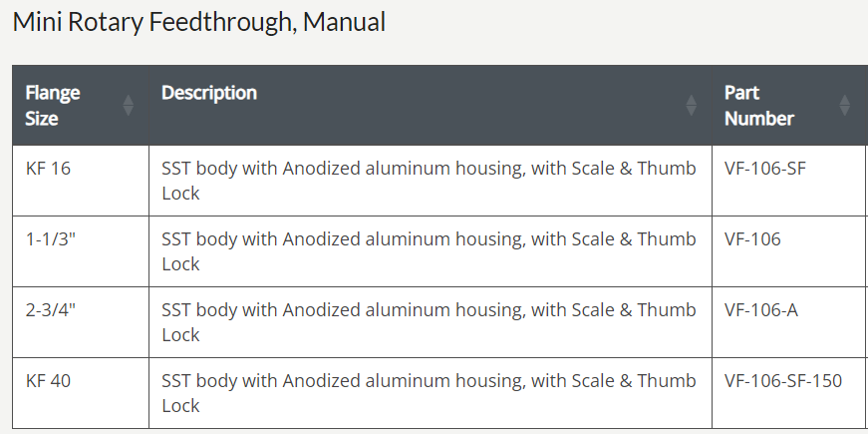The width and height of the screenshot is (868, 434).
Task: Sort by Part Number column arrows
Action: 844,106
